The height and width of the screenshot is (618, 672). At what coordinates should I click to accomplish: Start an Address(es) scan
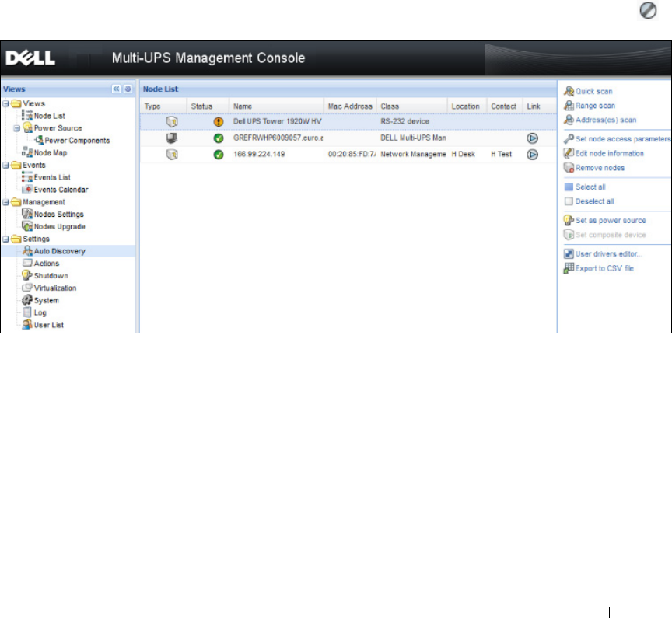(x=606, y=120)
